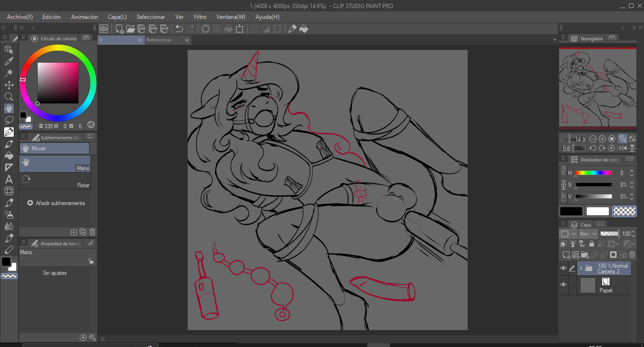The image size is (644, 347).
Task: Switch to the Referencias tab
Action: (x=159, y=41)
